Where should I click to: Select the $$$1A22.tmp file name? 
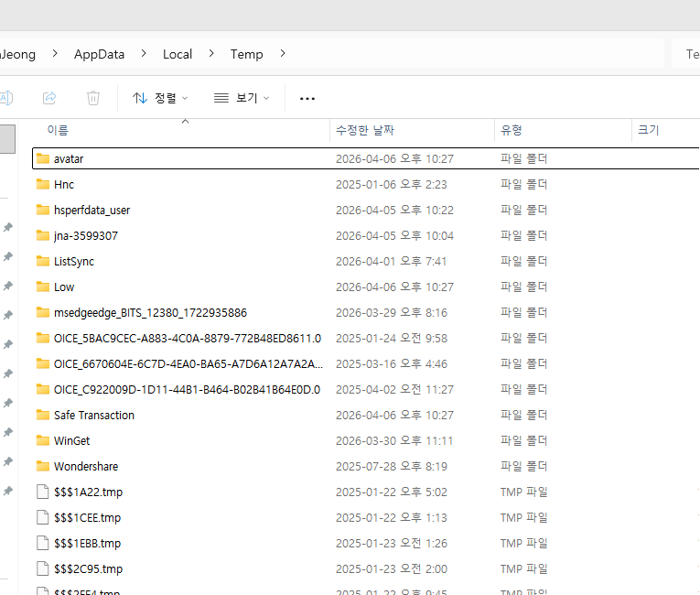89,492
